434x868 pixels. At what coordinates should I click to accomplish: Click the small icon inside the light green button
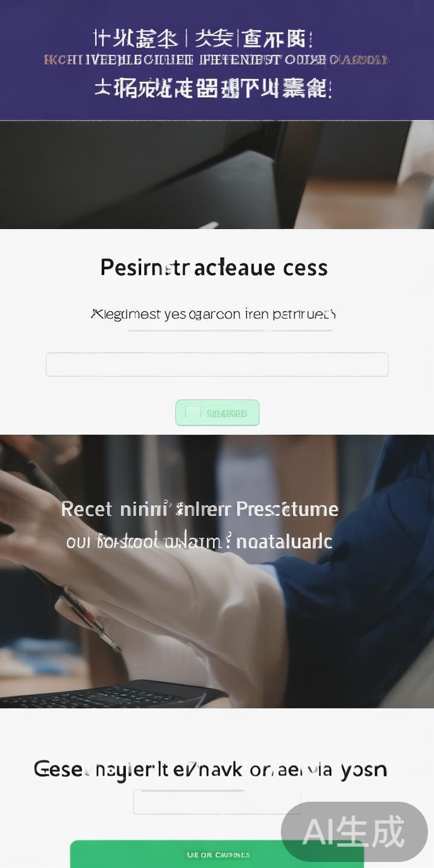[x=193, y=412]
